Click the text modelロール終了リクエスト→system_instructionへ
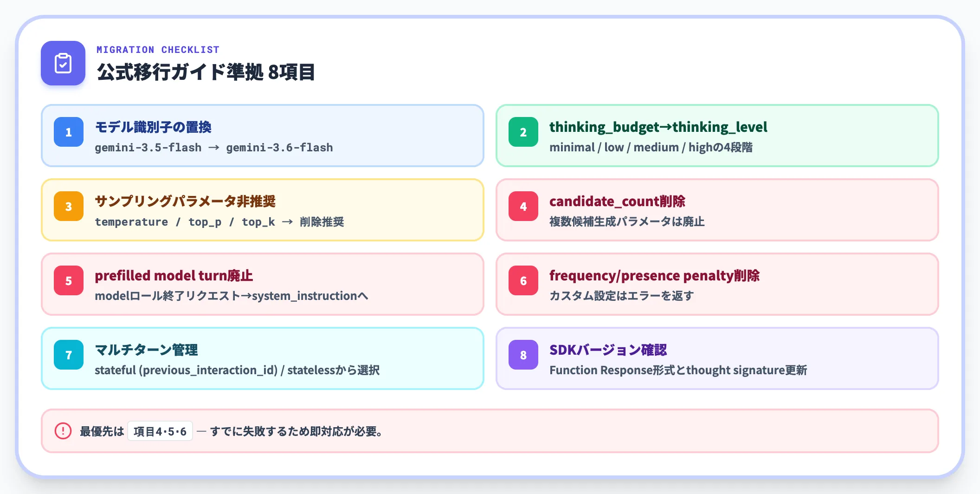Viewport: 980px width, 494px height. click(232, 296)
